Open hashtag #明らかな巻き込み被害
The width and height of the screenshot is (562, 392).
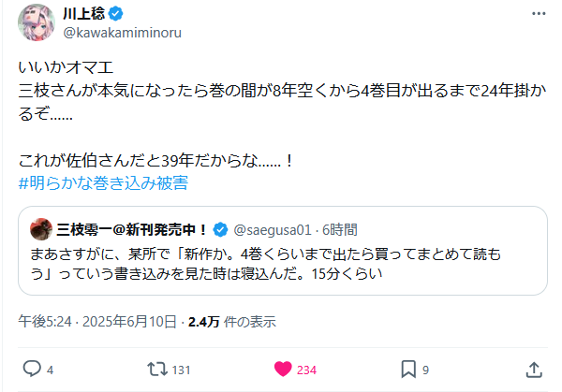103,182
